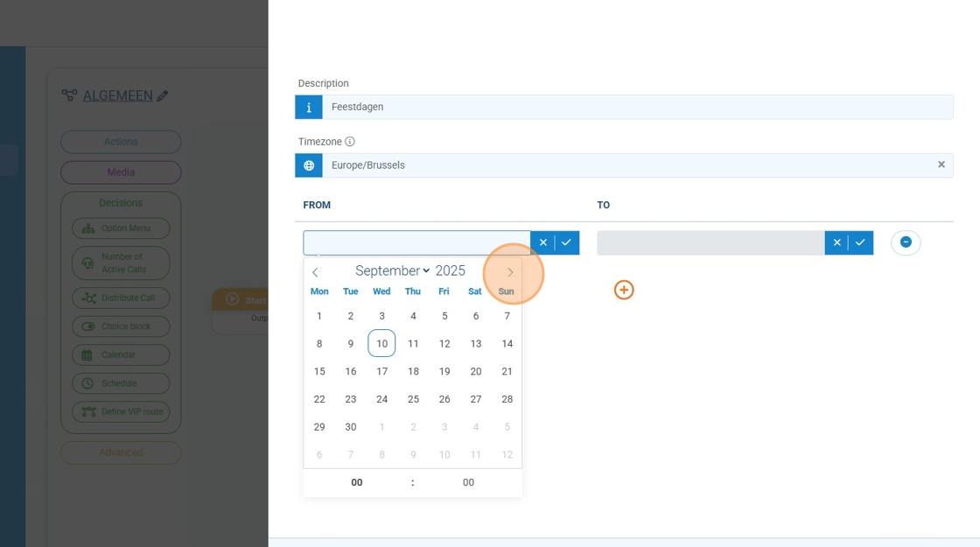This screenshot has width=980, height=547.
Task: Choose September 30 in the calendar
Action: [351, 427]
